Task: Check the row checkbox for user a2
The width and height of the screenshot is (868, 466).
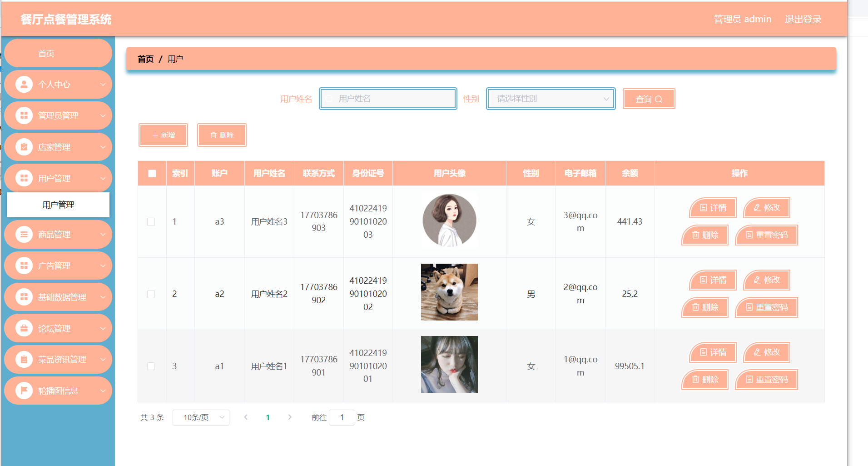Action: click(151, 294)
